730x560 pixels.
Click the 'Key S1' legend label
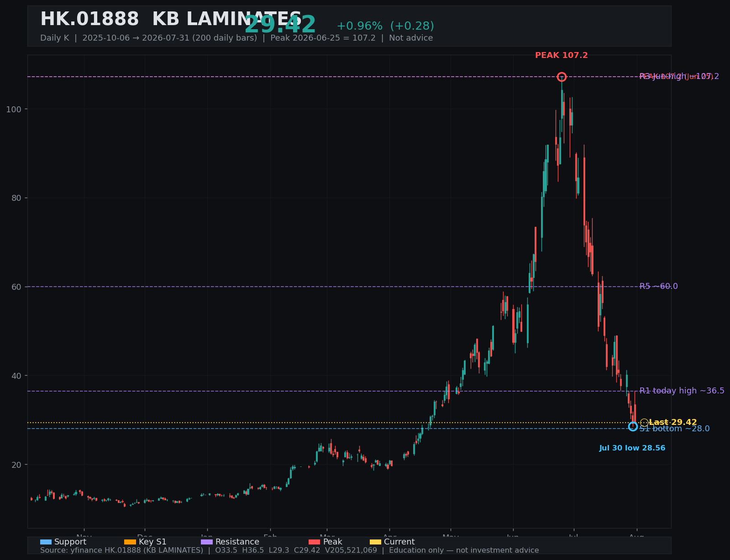click(152, 542)
